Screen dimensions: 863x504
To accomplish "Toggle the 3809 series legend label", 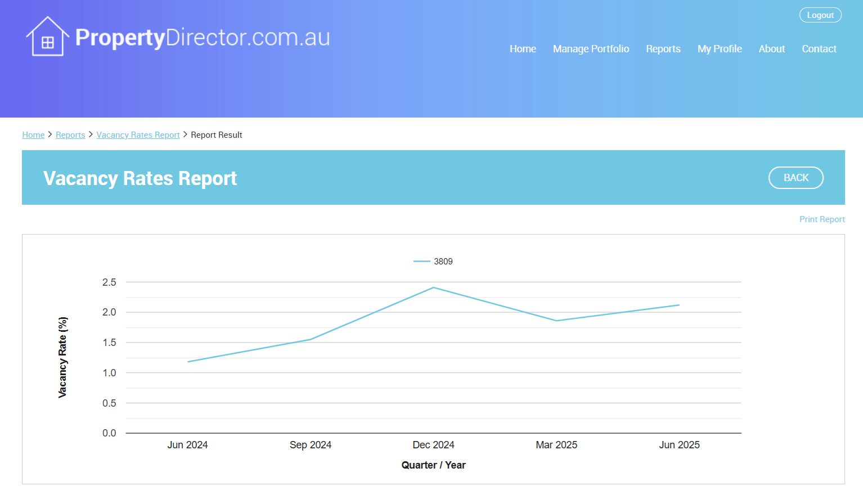I will pos(443,262).
